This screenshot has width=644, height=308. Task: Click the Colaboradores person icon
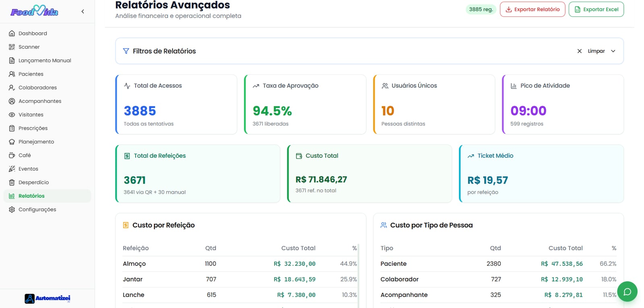pos(12,88)
